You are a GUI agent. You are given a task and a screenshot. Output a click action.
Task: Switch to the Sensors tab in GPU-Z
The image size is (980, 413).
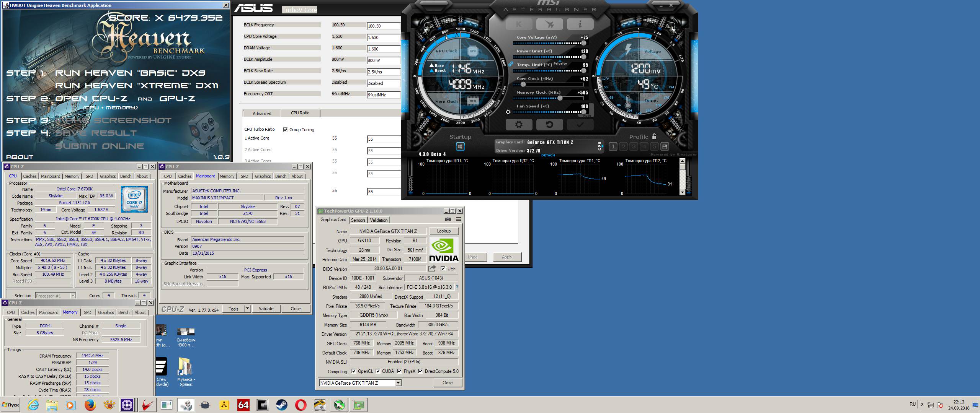(358, 220)
